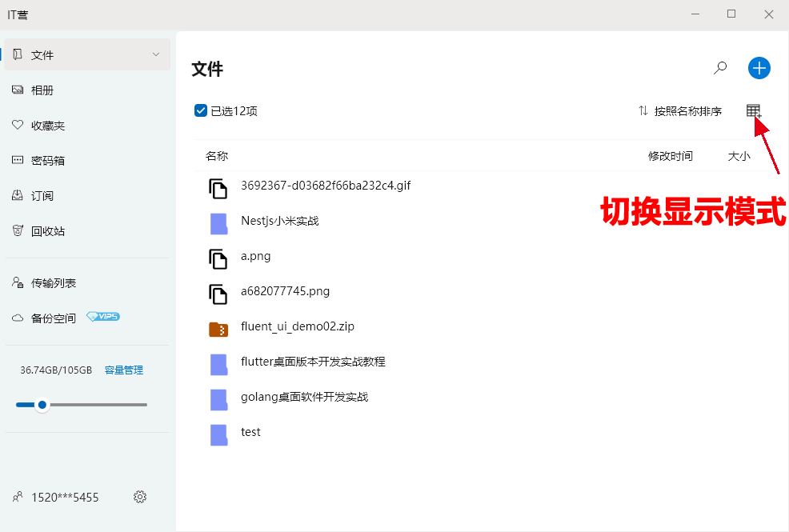Switch display mode with the grid icon
The height and width of the screenshot is (532, 789).
[x=753, y=111]
